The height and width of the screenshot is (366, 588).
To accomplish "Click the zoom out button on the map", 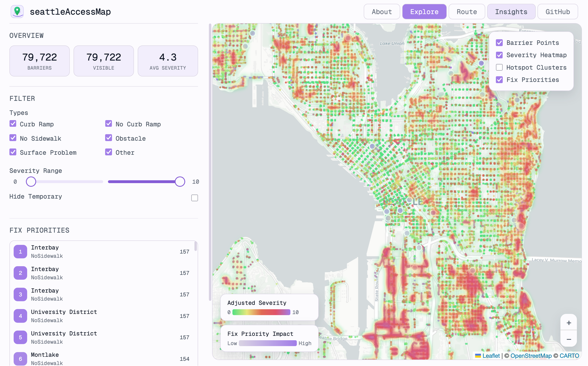I will pyautogui.click(x=569, y=339).
